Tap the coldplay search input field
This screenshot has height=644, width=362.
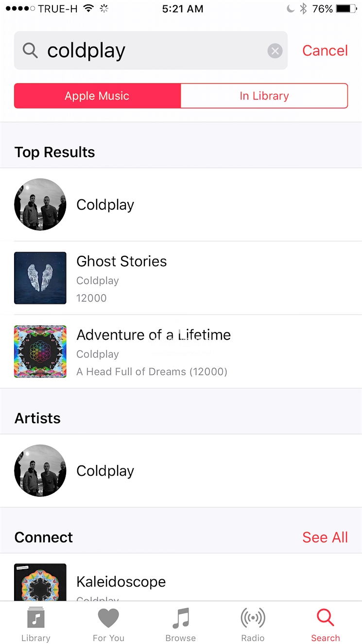151,51
